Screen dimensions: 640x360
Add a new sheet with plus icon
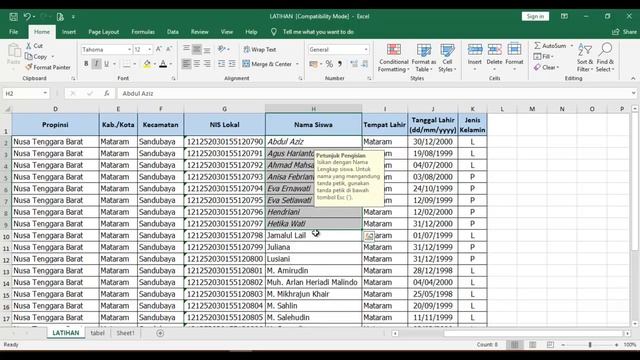(160, 333)
